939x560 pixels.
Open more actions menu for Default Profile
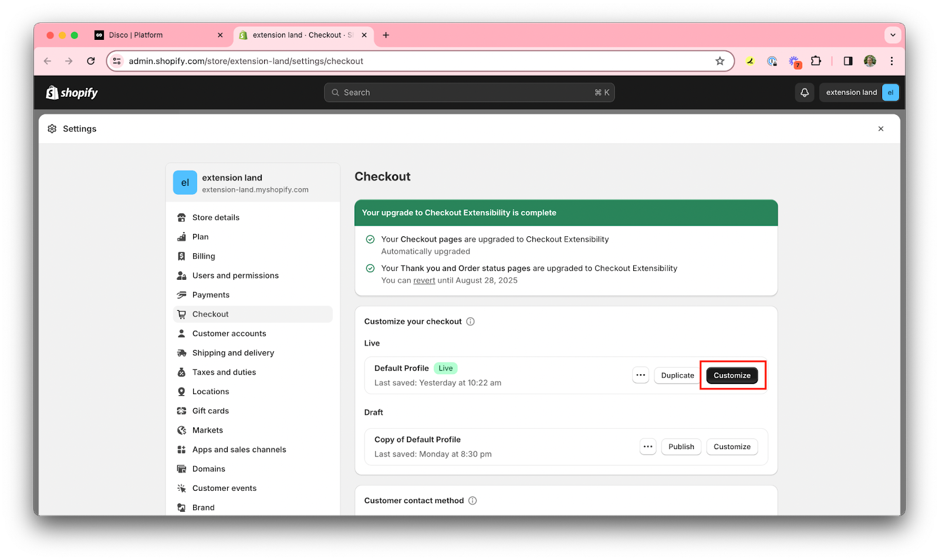pos(641,375)
